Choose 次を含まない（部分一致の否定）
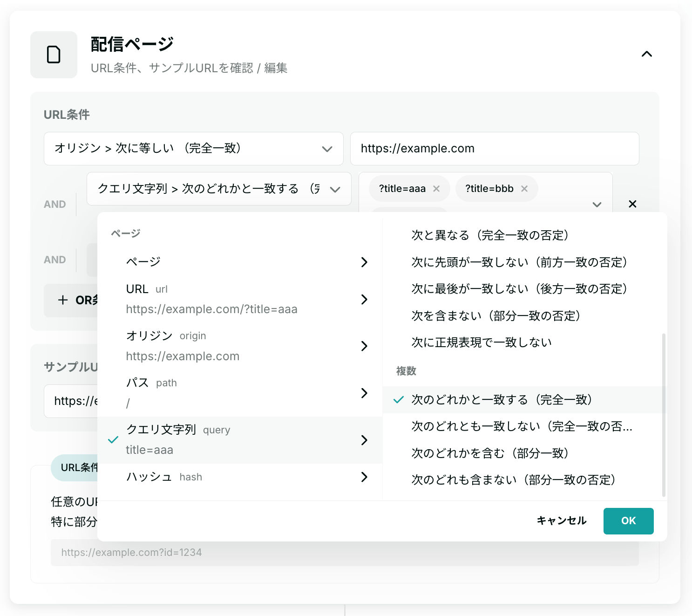Screen dimensions: 692x616 tap(495, 316)
